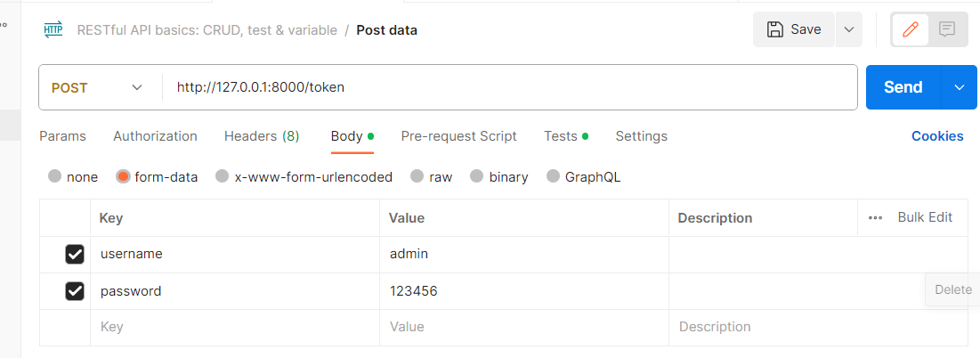Click the request URL field
Screen dimensions: 980x358
coord(509,87)
